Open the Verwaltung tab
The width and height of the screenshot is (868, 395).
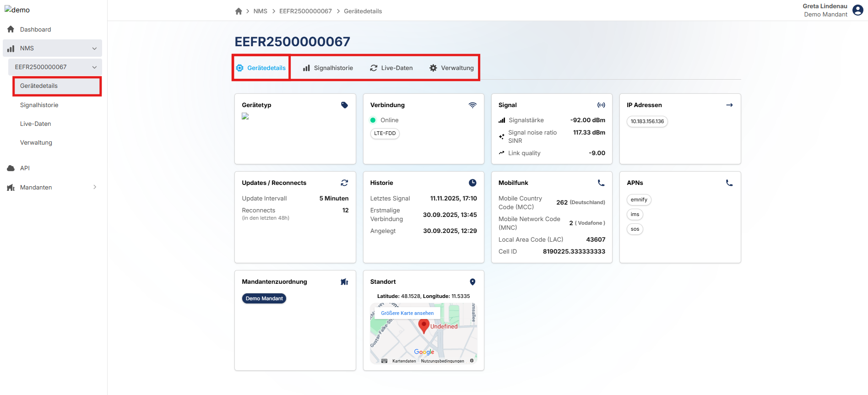(x=451, y=68)
